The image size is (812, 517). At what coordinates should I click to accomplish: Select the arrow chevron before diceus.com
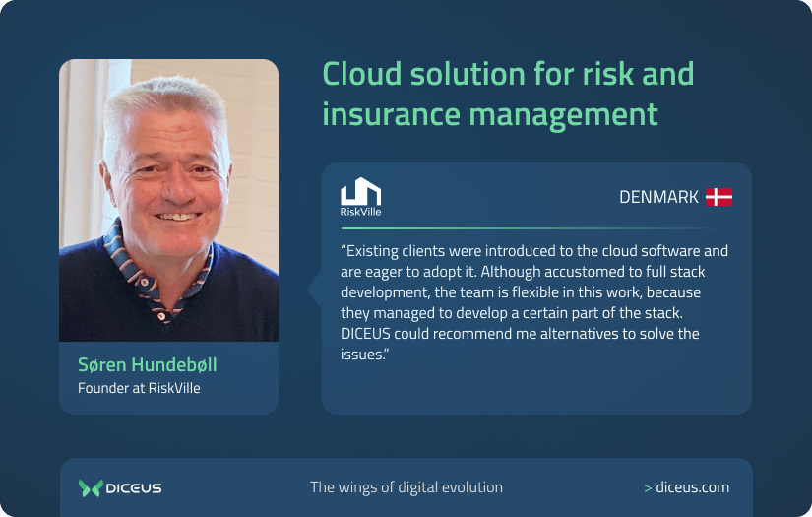pos(648,487)
